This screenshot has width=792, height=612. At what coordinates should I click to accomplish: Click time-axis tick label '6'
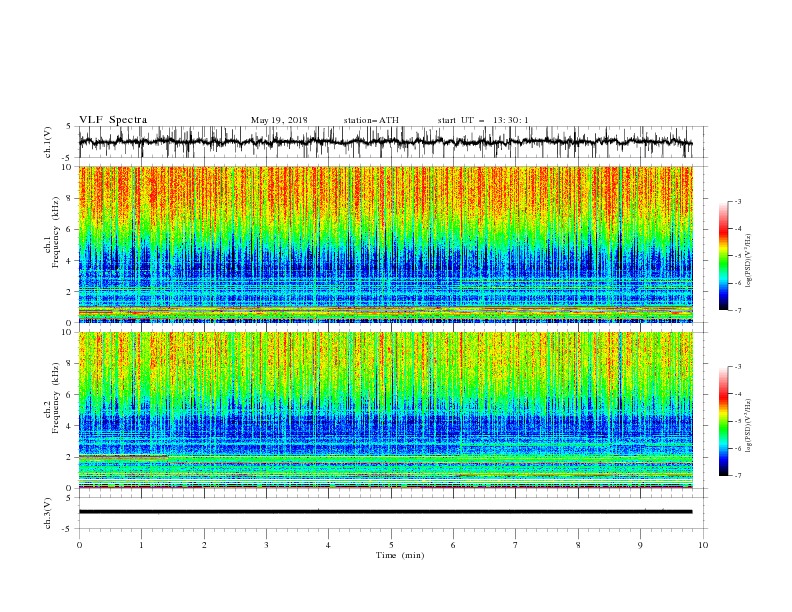453,545
